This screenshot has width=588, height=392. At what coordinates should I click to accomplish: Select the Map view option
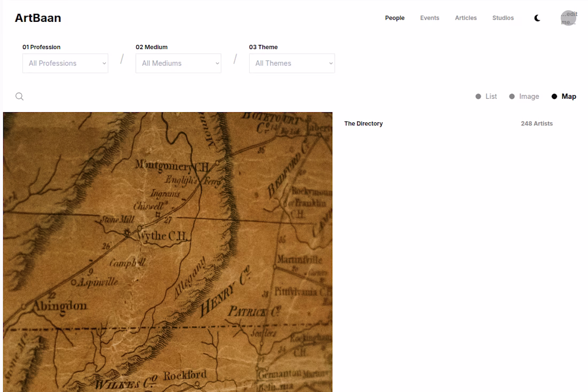pyautogui.click(x=563, y=97)
